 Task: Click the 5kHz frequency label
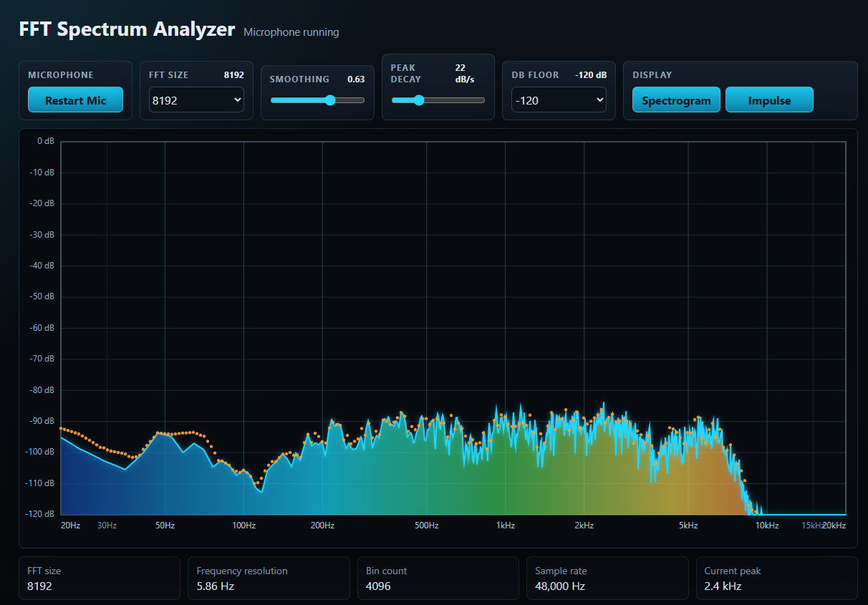688,526
